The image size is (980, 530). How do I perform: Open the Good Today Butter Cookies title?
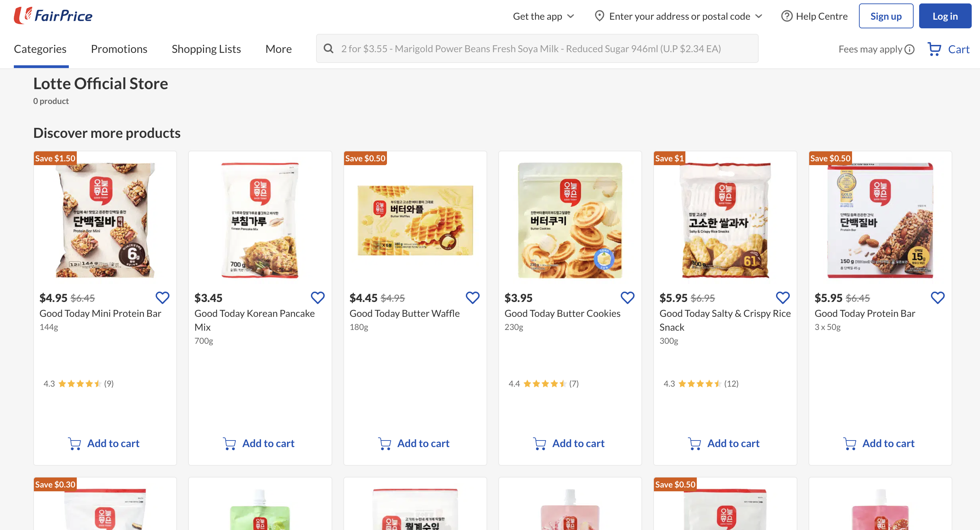tap(562, 313)
